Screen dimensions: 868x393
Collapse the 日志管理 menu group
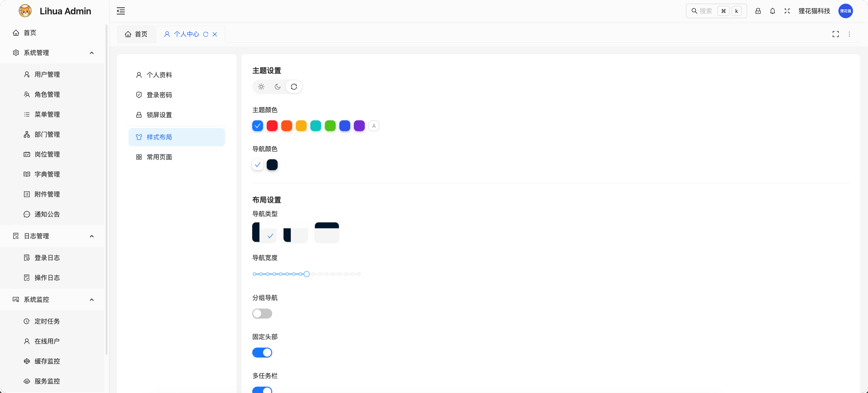tap(52, 236)
